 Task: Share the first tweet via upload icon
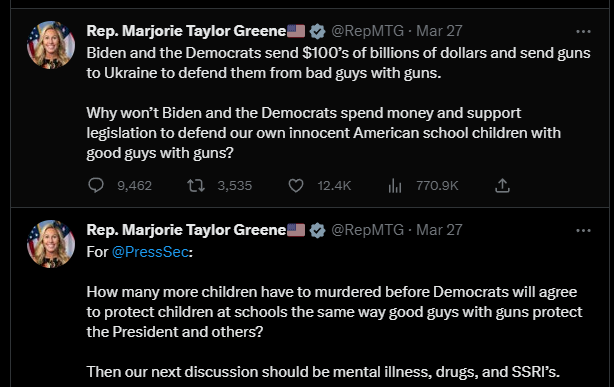click(502, 185)
